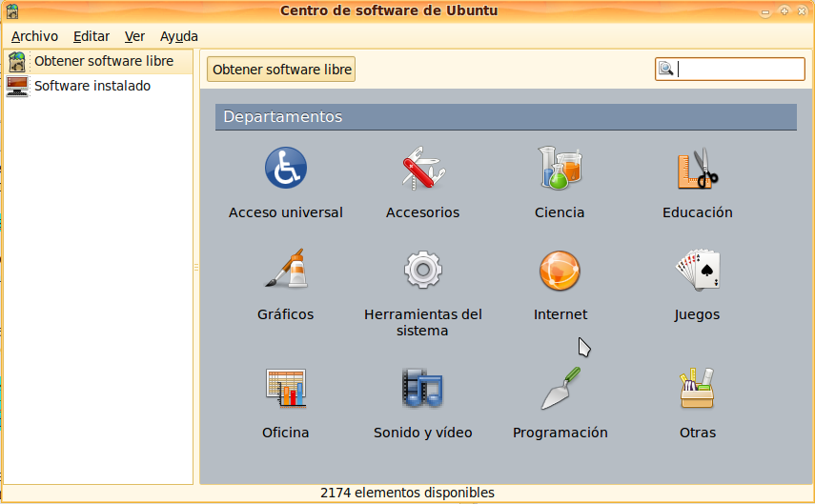The width and height of the screenshot is (815, 504).
Task: Open the Programación trowel icon
Action: tap(560, 388)
